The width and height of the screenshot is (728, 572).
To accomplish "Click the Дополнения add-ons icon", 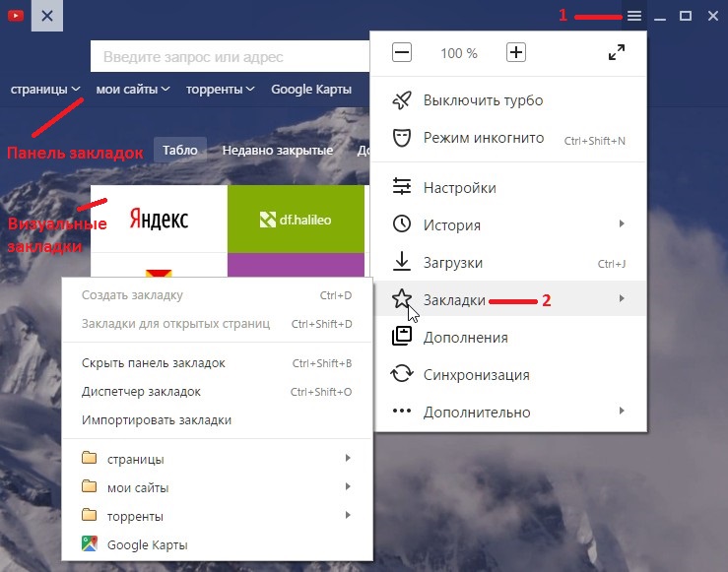I will coord(402,336).
